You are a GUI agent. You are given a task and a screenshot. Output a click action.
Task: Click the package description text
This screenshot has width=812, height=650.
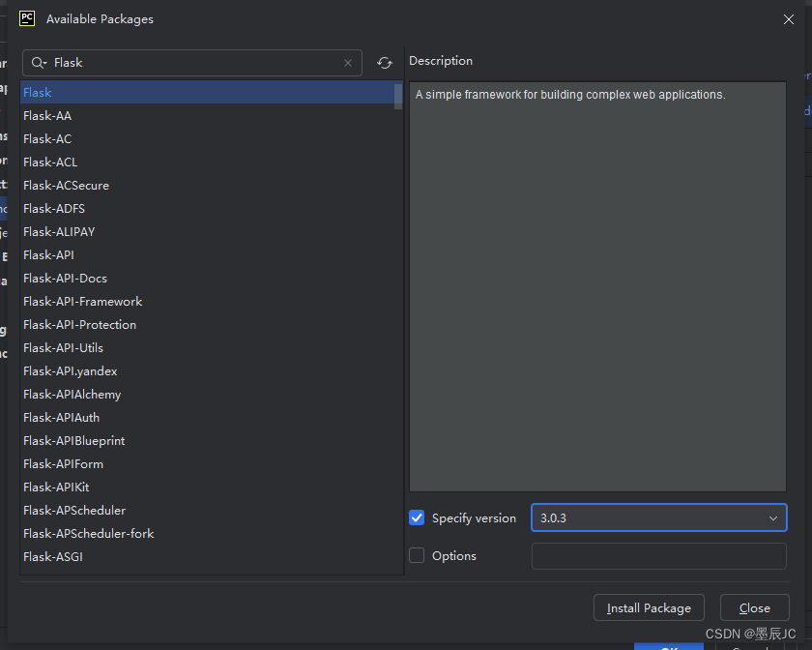[x=570, y=95]
